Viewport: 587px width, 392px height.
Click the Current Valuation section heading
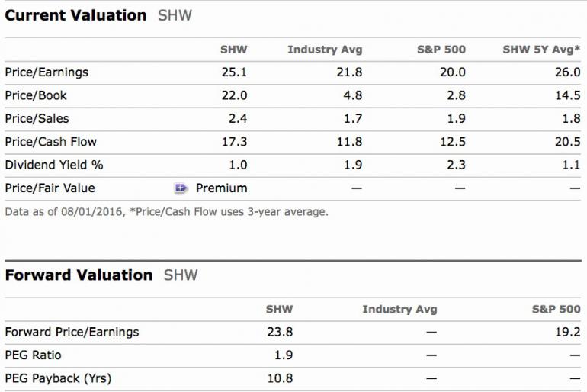[x=75, y=15]
